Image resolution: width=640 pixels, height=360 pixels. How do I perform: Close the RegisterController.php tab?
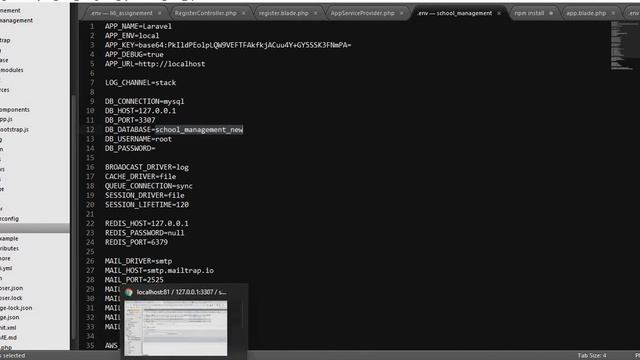coord(244,13)
